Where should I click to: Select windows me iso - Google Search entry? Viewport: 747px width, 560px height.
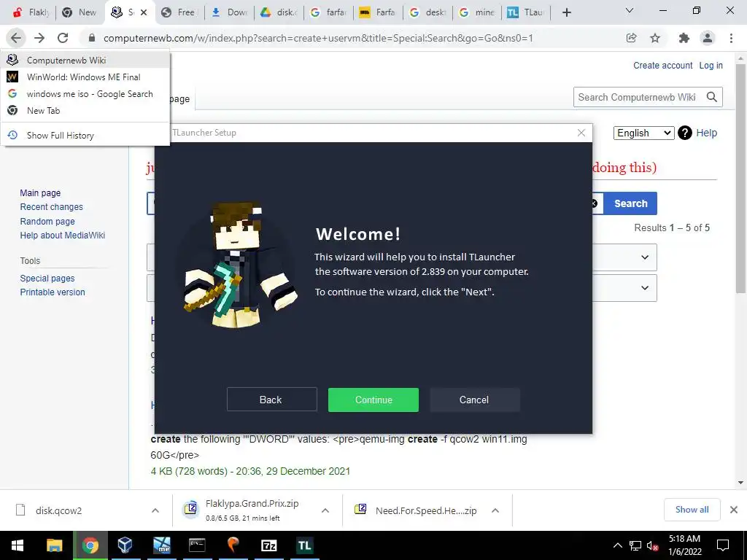(86, 94)
